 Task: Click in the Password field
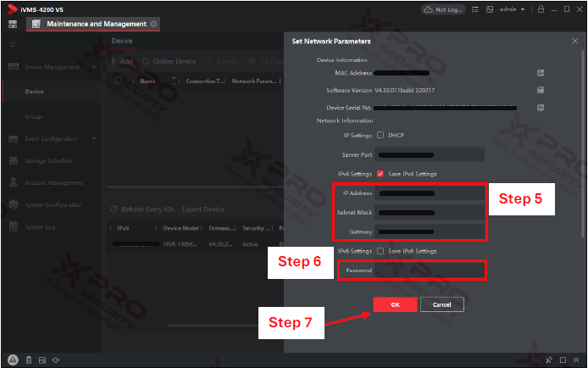tap(430, 270)
